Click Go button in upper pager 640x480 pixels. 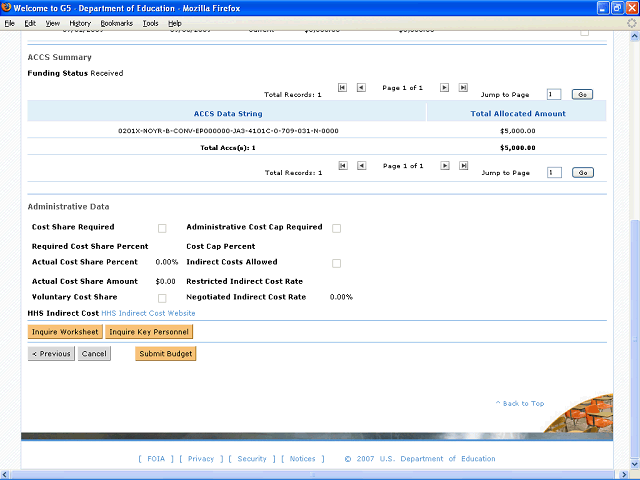(582, 94)
